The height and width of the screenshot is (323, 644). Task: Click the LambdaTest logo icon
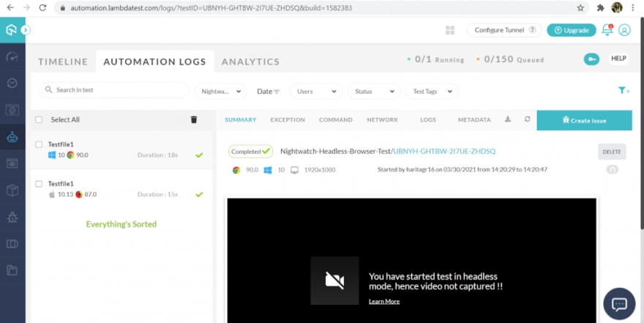click(11, 30)
